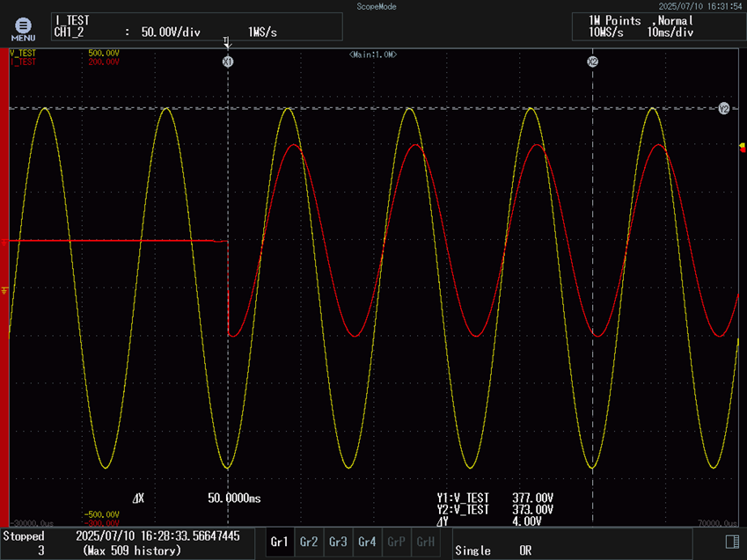Open the Single trigger mode setting
747x560 pixels.
(x=472, y=550)
